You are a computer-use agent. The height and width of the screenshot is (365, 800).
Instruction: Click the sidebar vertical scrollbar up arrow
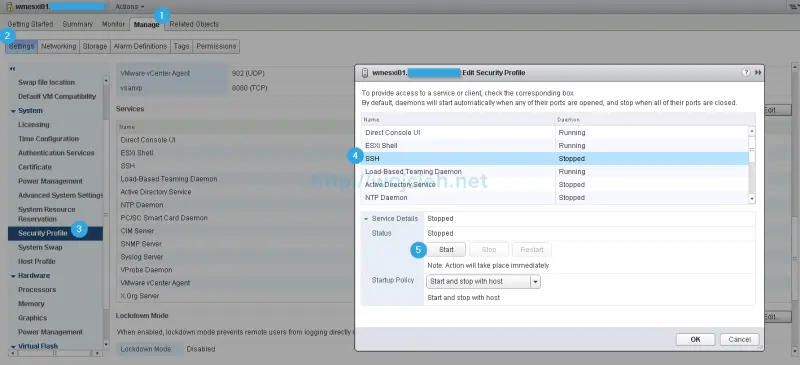tap(106, 80)
